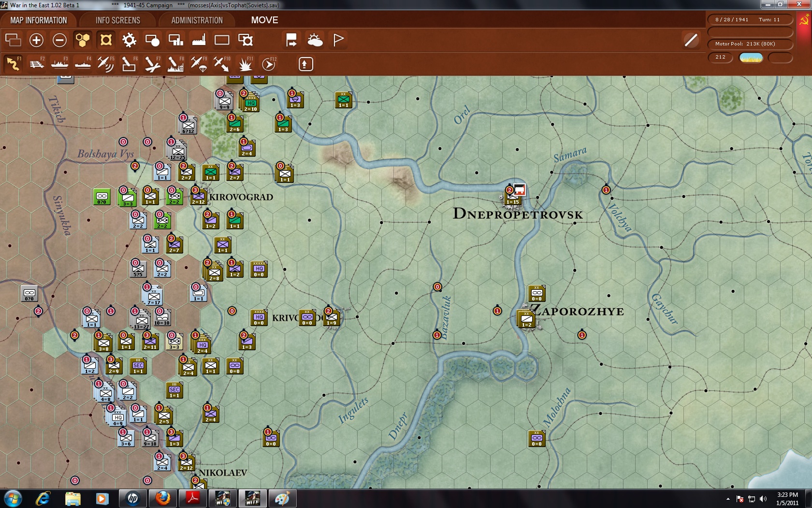Select the bomb airfield mode (F11)
Screen dimensions: 812x508
click(x=245, y=63)
